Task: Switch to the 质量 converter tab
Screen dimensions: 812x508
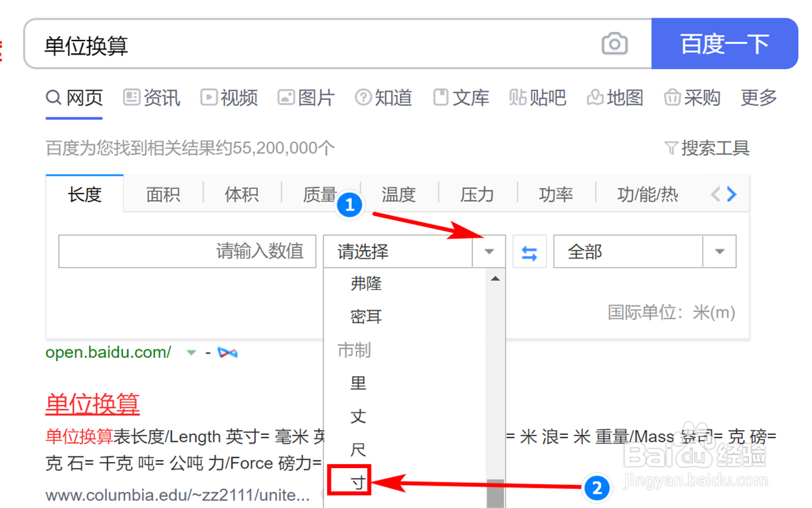Action: pyautogui.click(x=320, y=195)
